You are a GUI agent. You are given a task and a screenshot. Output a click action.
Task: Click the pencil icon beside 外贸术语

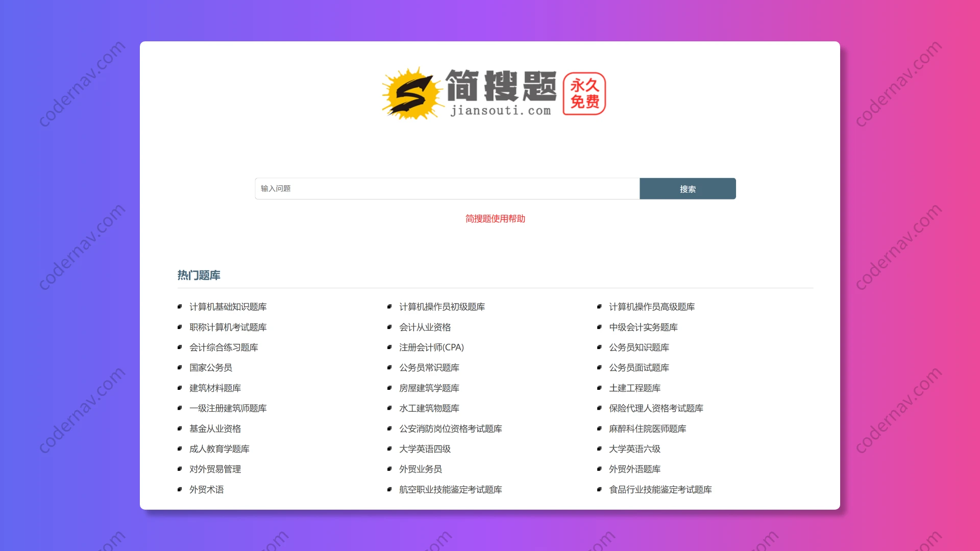(180, 489)
